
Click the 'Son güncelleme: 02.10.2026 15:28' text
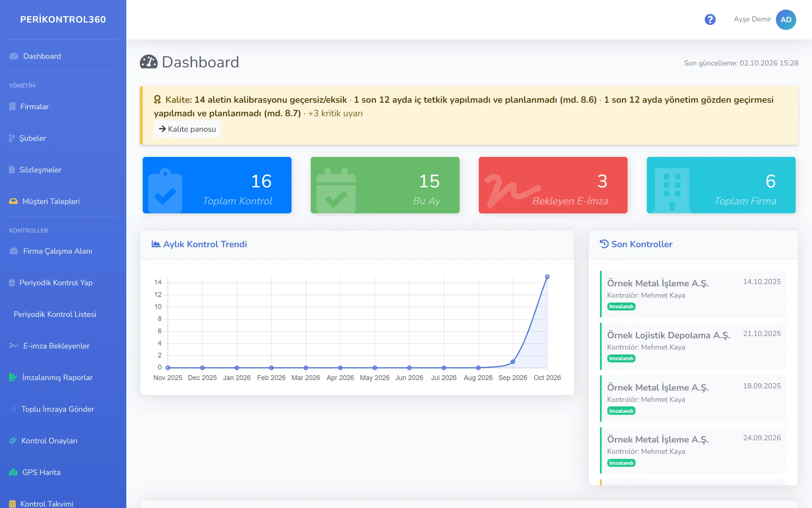[x=741, y=63]
